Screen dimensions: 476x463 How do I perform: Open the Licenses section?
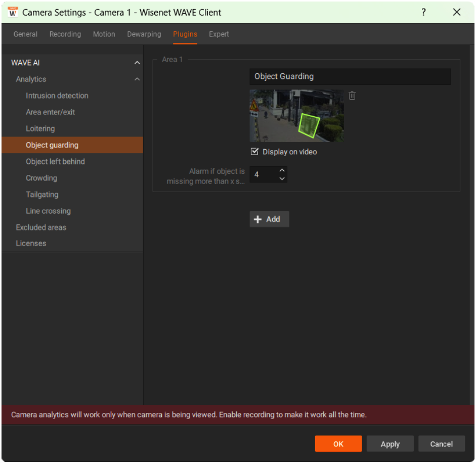click(31, 243)
